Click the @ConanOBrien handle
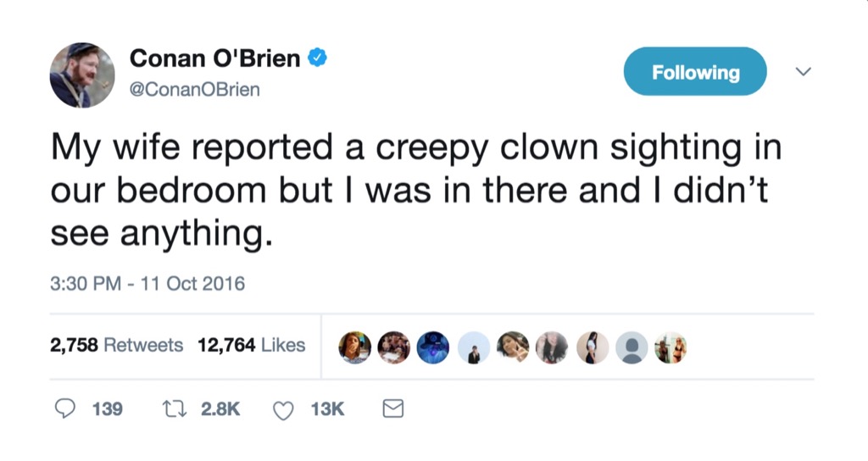868x461 pixels. 194,89
